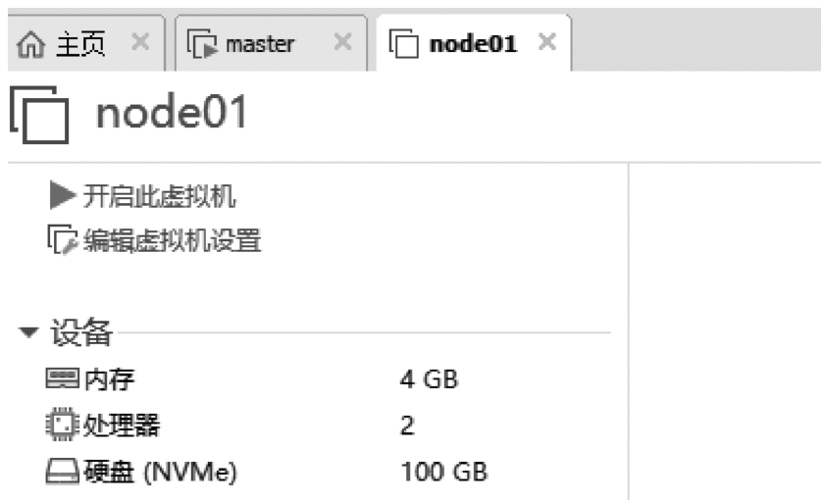Select the processor count value 2

[x=407, y=426]
